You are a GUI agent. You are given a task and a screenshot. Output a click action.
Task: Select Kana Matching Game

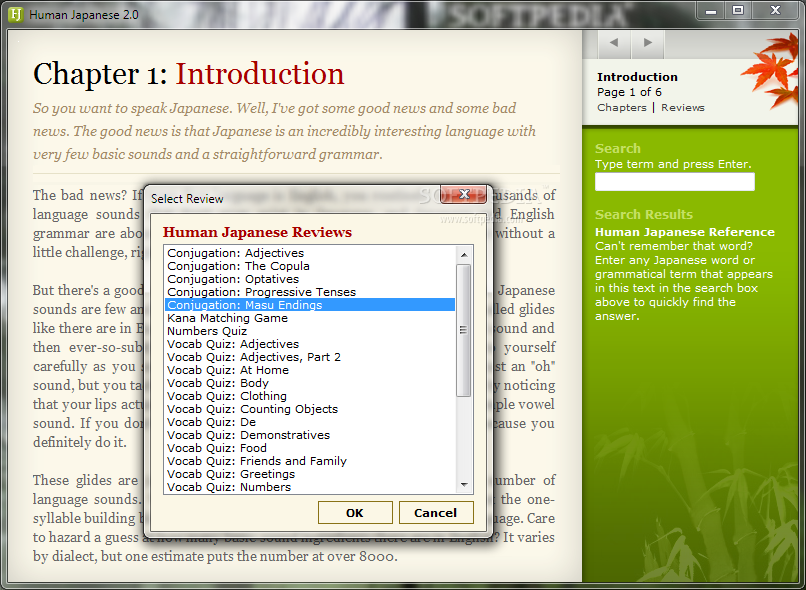point(310,318)
